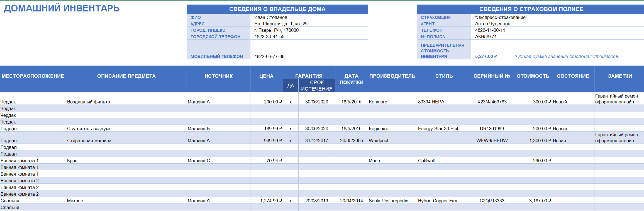Click the style cell "Energy Star 30 Pint"
644x211 pixels.
[444, 128]
